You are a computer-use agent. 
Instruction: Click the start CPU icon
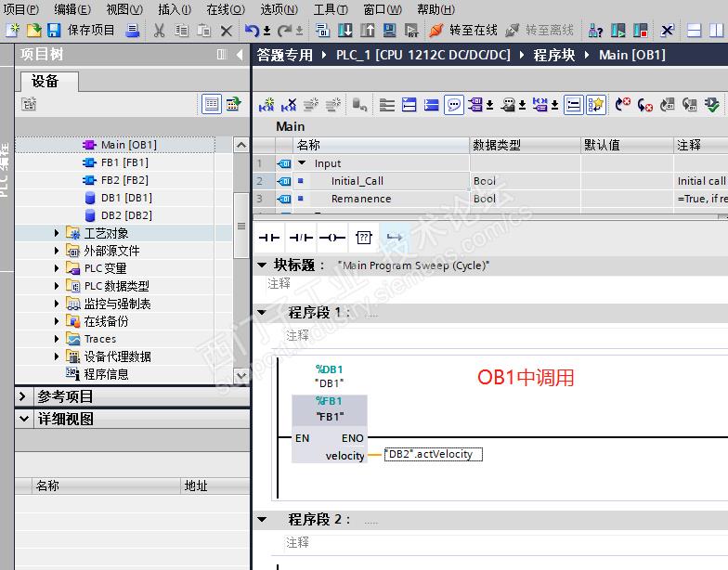coord(618,30)
